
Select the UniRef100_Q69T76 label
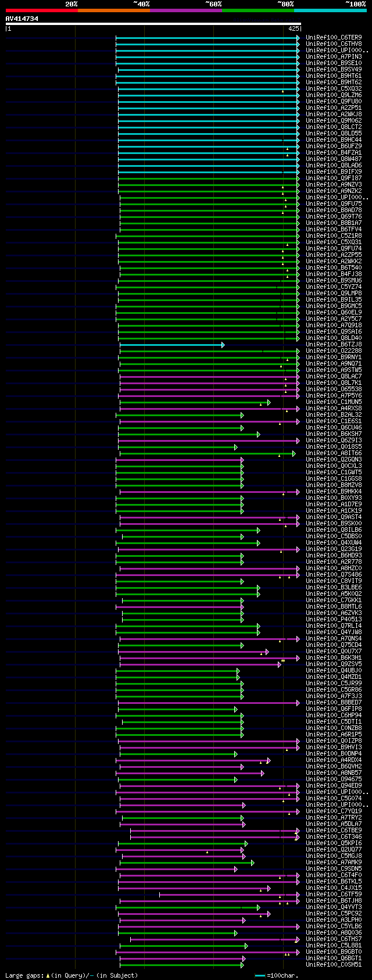334,217
